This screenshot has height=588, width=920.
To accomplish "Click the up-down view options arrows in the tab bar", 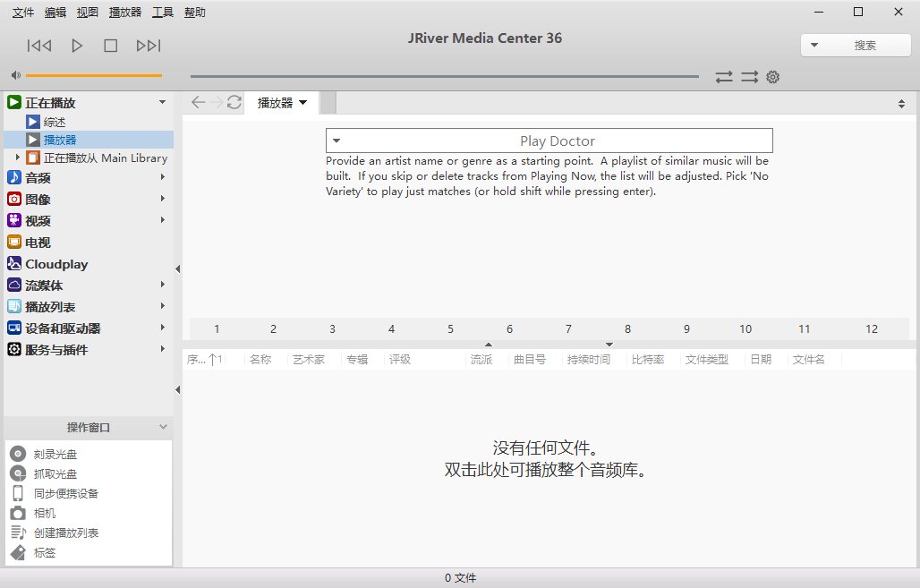I will (901, 104).
